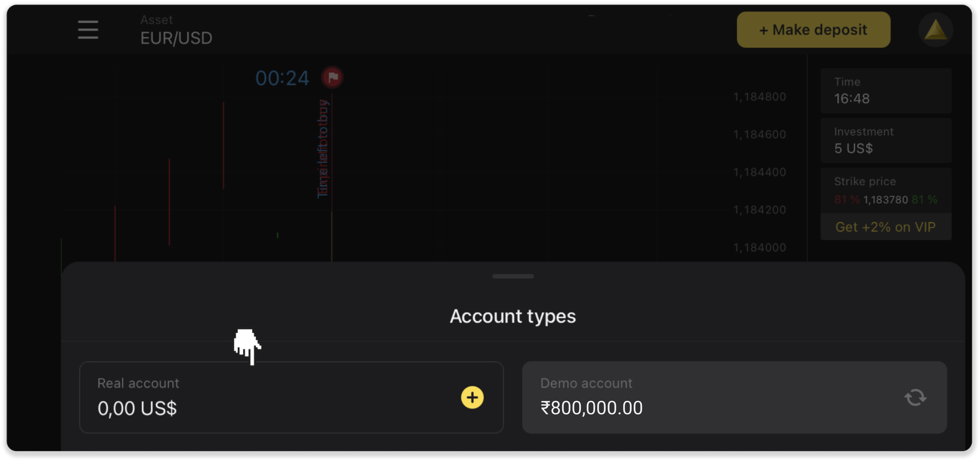The image size is (980, 461).
Task: Click the Make deposit button
Action: click(x=813, y=30)
